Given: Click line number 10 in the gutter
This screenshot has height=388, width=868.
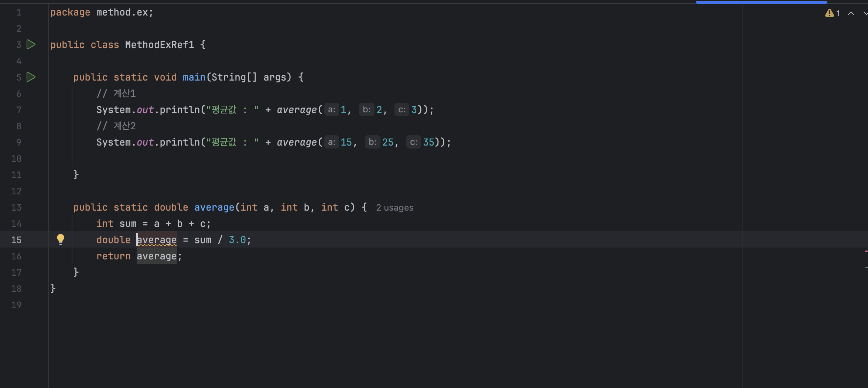Looking at the screenshot, I should click(16, 159).
